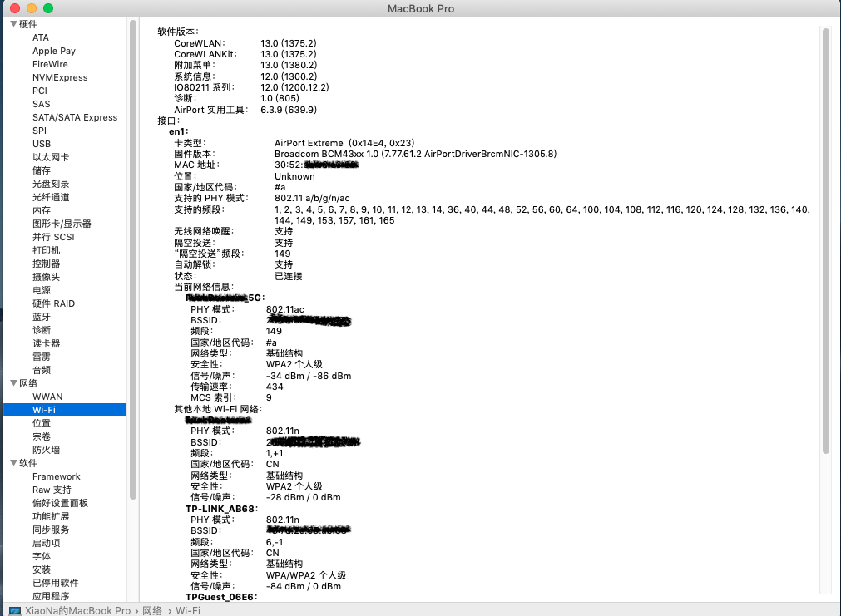
Task: Open SATA/SATA Express entry
Action: coord(75,117)
